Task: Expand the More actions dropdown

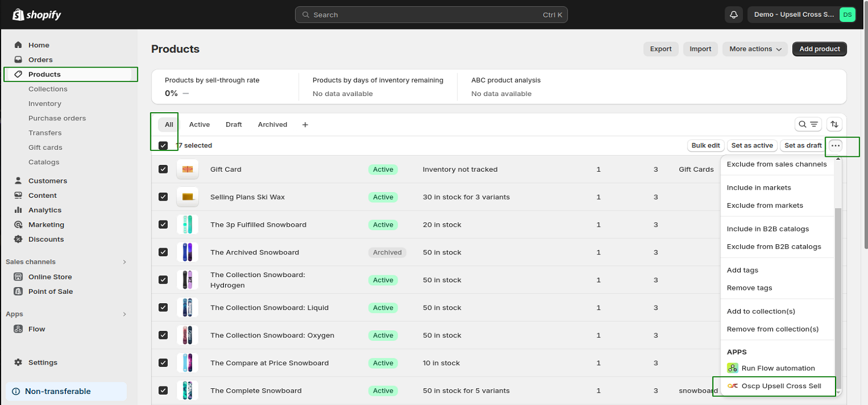Action: (x=755, y=49)
